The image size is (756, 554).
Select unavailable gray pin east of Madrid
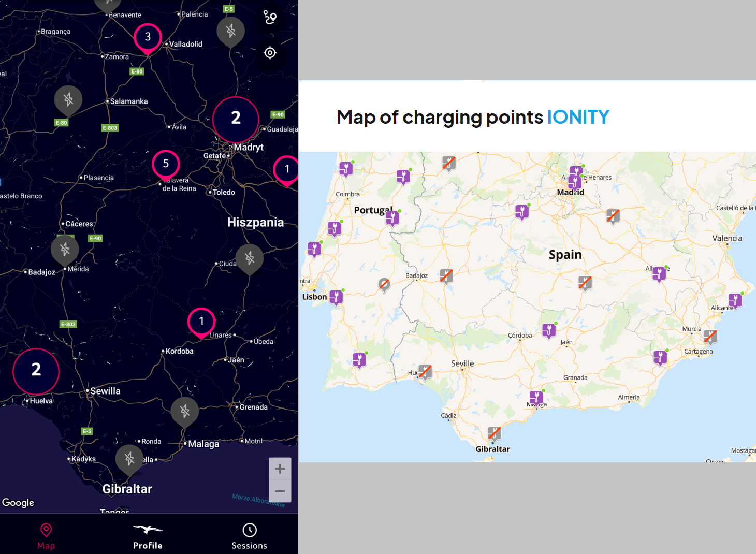613,216
